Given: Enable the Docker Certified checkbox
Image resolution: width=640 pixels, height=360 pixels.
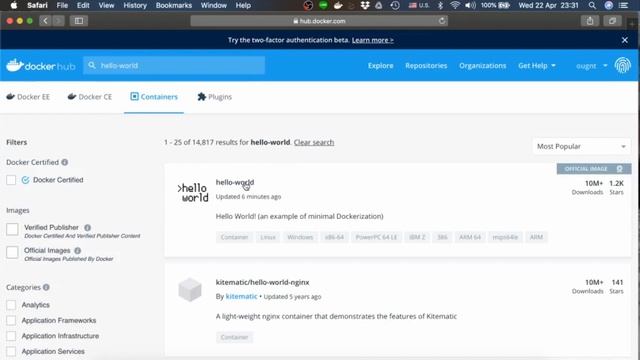Looking at the screenshot, I should point(11,180).
